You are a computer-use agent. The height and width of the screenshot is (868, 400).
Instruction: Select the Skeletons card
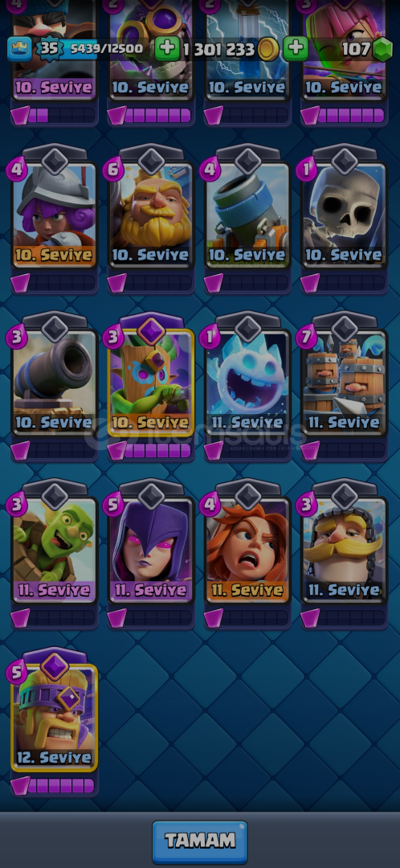(344, 215)
